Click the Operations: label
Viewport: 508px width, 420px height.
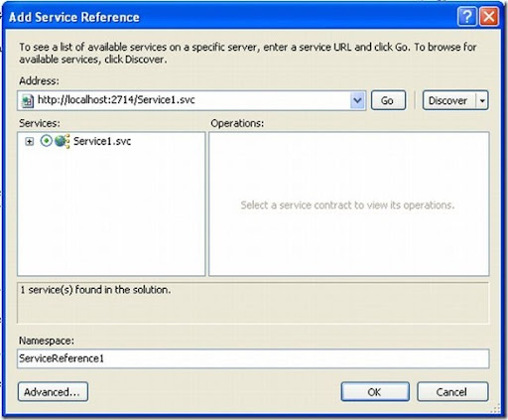tap(237, 123)
